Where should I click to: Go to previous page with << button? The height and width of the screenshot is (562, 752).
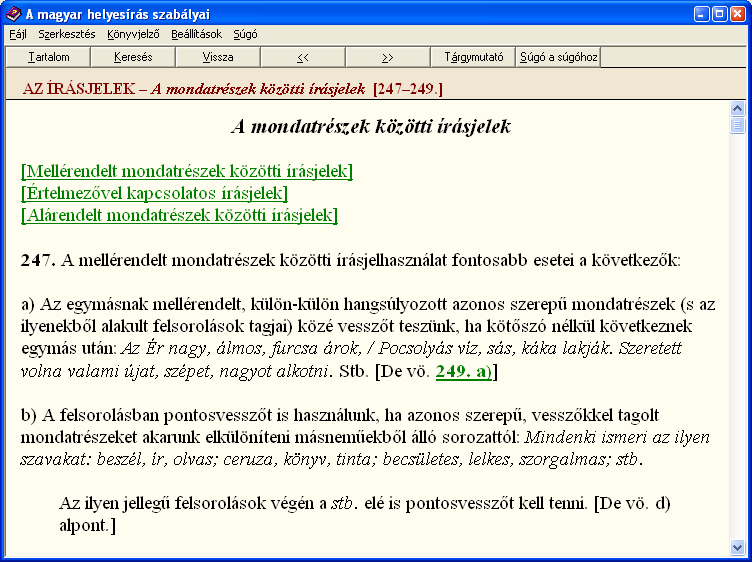(303, 57)
